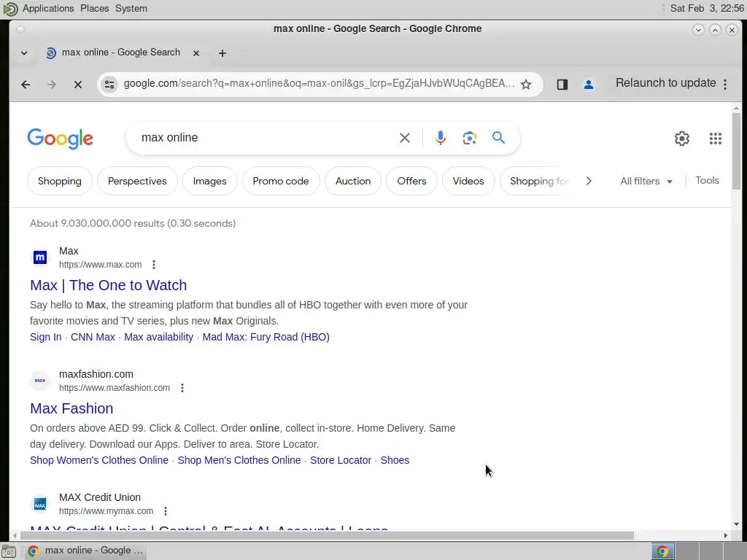Bookmark this page with the star icon
This screenshot has width=747, height=560.
tap(526, 85)
